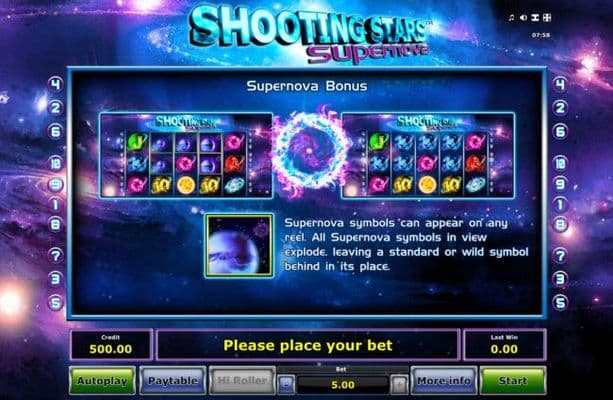
Task: Increase the bet with the plus button
Action: click(399, 385)
